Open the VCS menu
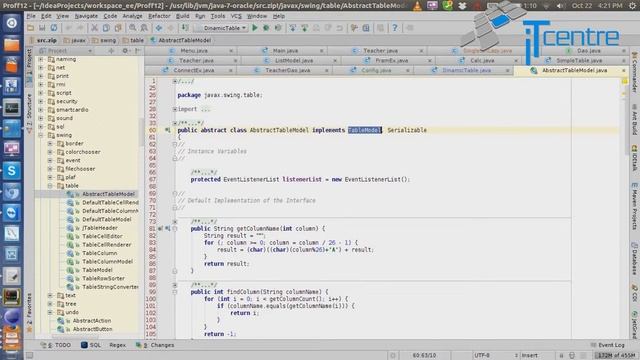 point(236,16)
